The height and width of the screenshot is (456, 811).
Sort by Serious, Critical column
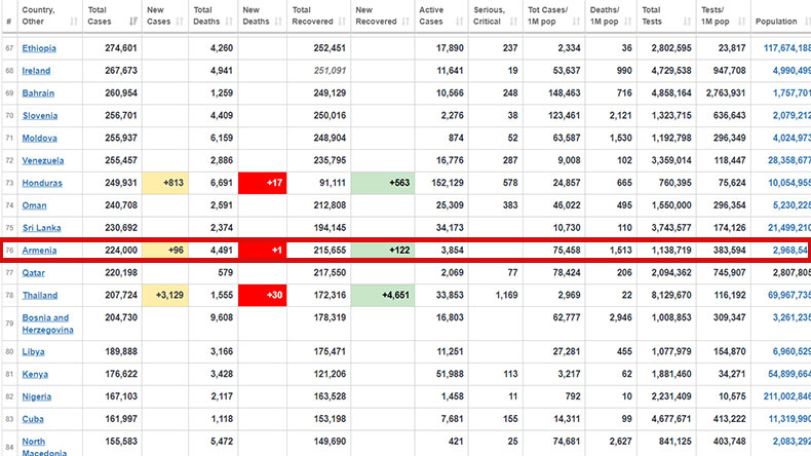click(x=495, y=16)
